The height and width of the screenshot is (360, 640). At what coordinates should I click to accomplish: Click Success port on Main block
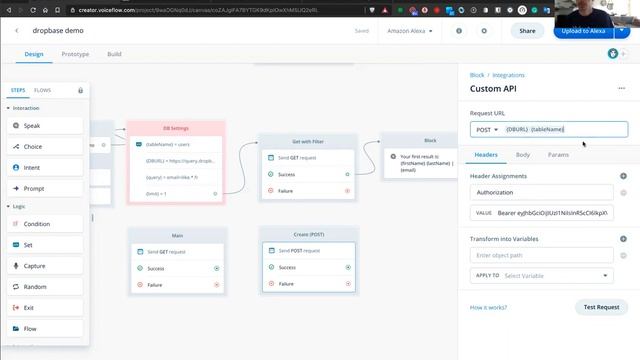pos(216,268)
